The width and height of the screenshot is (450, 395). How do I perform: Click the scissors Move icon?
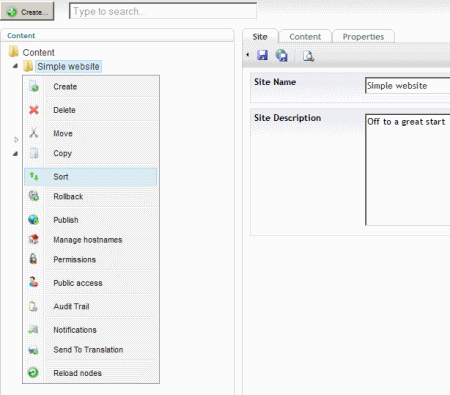point(34,133)
